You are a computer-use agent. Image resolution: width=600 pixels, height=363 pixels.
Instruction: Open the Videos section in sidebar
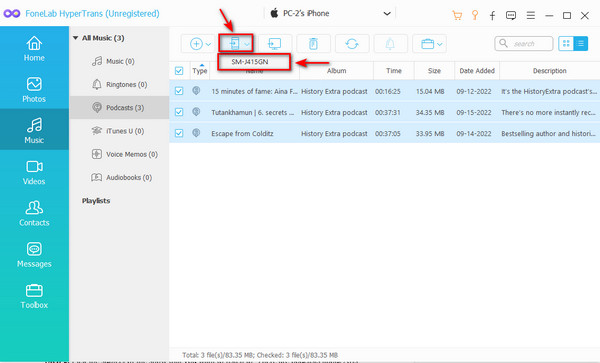34,172
